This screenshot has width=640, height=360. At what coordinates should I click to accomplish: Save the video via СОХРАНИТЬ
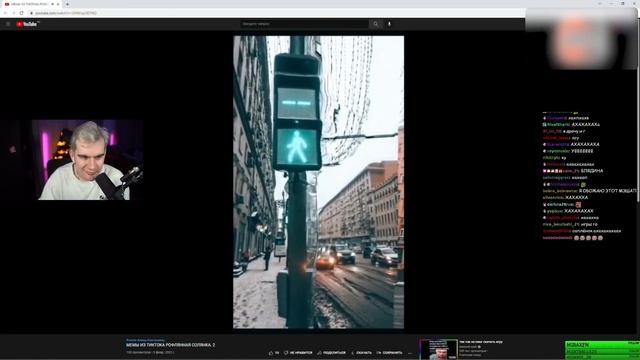(x=389, y=353)
